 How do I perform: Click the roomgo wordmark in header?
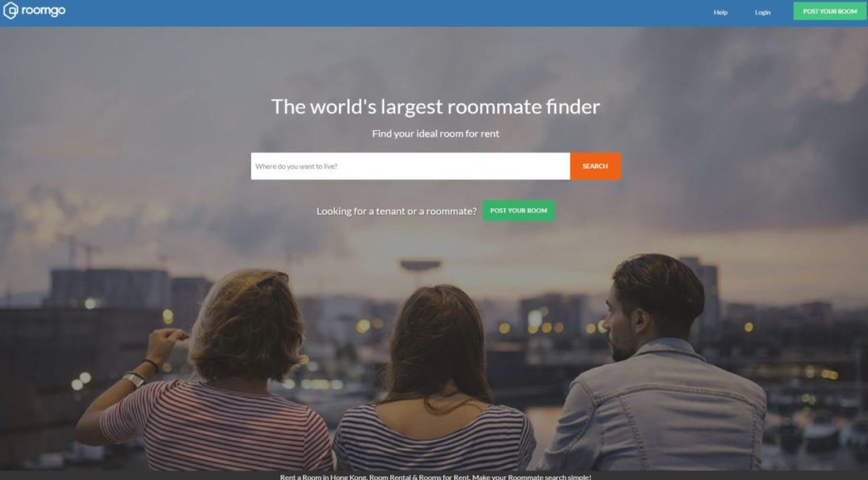[43, 11]
